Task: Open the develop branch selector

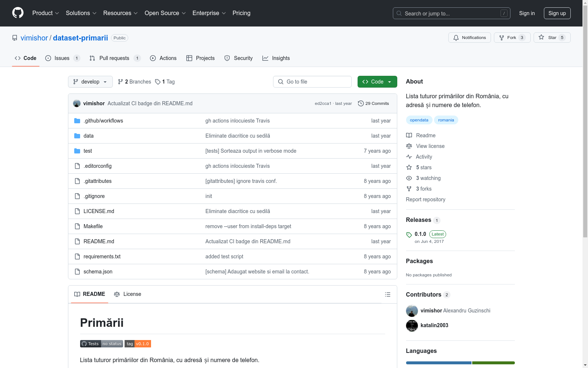Action: tap(90, 82)
